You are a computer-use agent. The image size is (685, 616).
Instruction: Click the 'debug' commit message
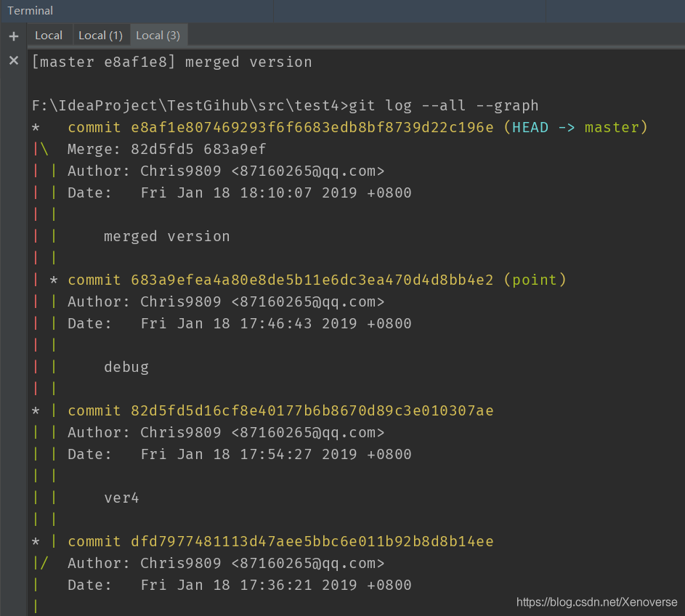click(126, 368)
